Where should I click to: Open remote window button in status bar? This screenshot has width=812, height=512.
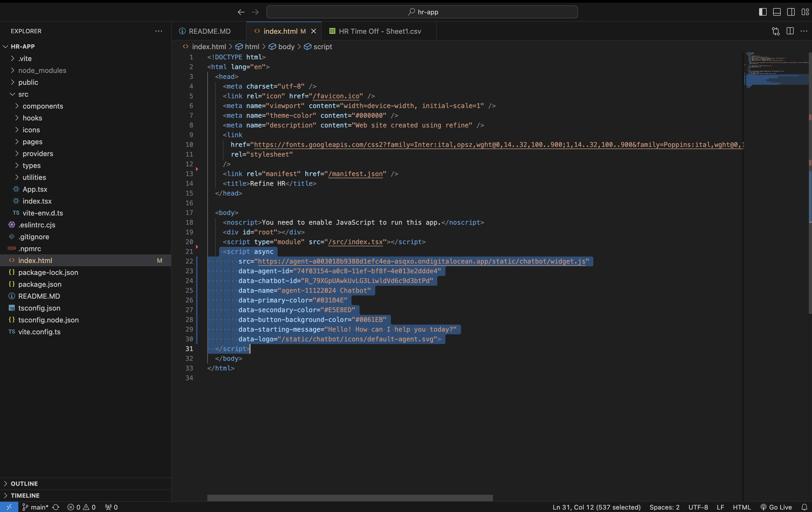tap(9, 507)
